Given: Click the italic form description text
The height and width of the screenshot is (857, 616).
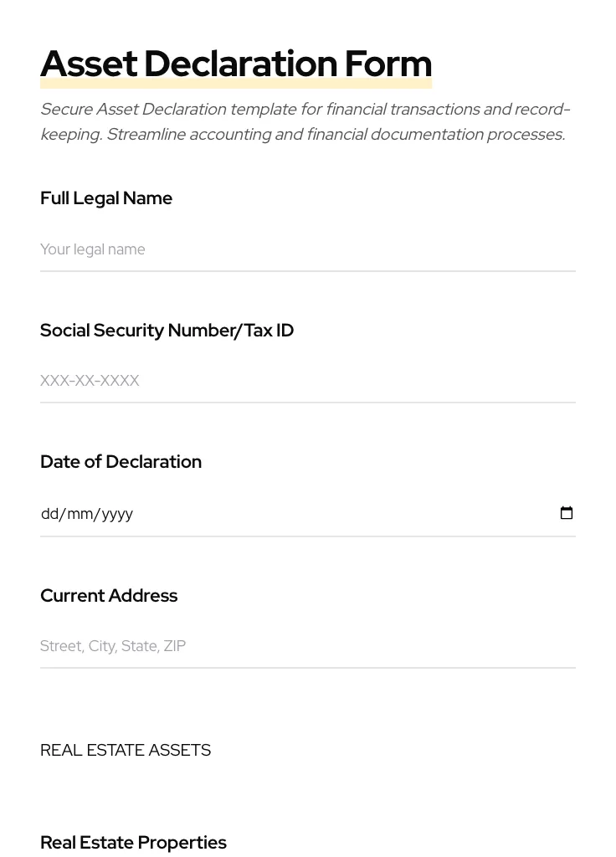Looking at the screenshot, I should point(305,121).
